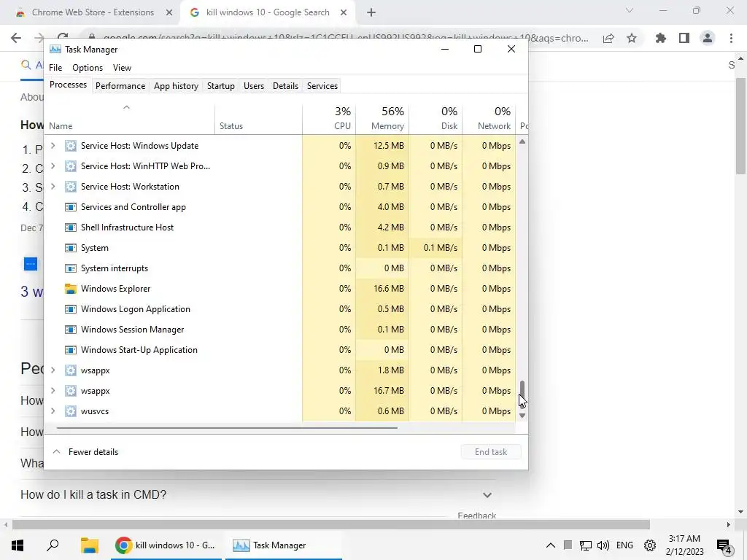
Task: Open the File menu in Task Manager
Action: (x=55, y=68)
